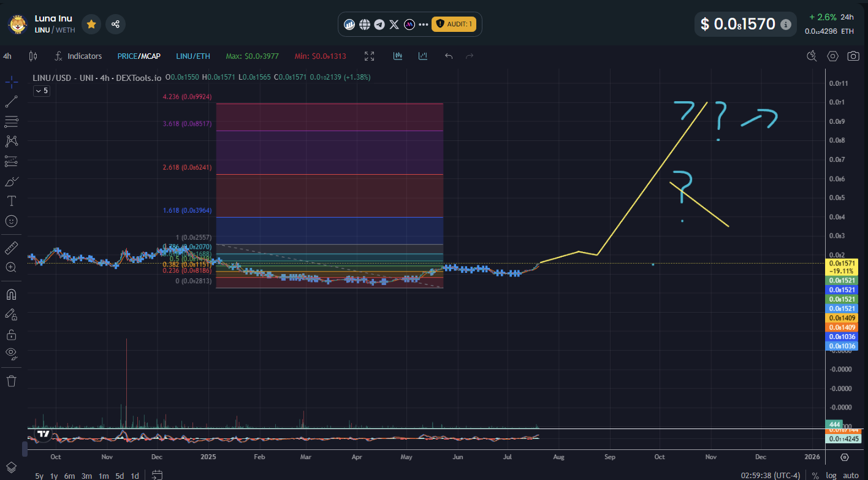Toggle the trades-on-chart bars icon
868x480 pixels.
pyautogui.click(x=398, y=56)
